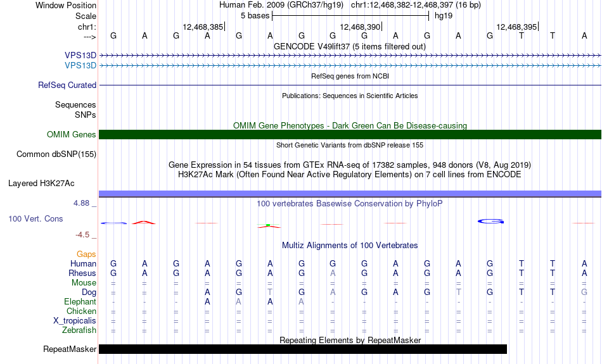The image size is (602, 364).
Task: Click the GENCODE V49lift37 track title
Action: pyautogui.click(x=349, y=46)
